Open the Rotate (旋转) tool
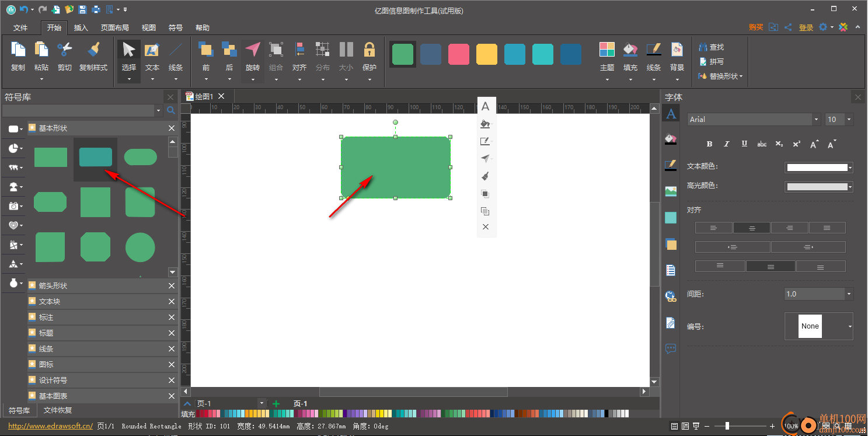Image resolution: width=868 pixels, height=436 pixels. click(x=253, y=50)
